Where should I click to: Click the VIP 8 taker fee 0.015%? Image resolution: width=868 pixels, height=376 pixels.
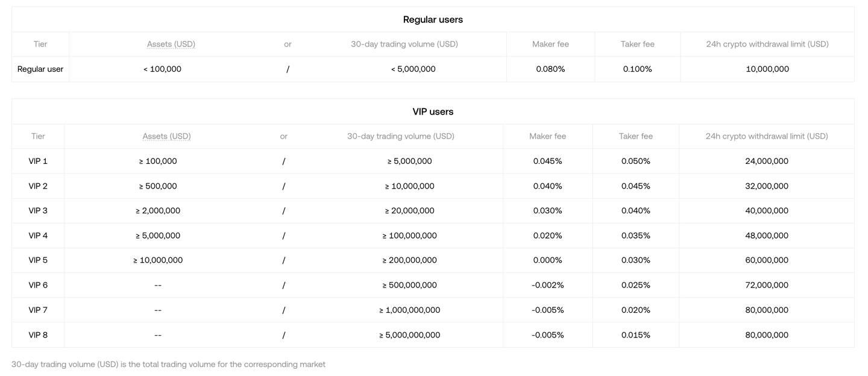tap(635, 335)
